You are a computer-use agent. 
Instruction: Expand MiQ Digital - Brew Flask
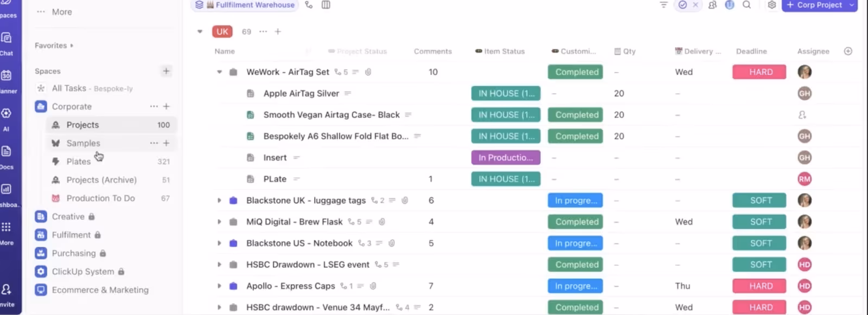(x=219, y=222)
